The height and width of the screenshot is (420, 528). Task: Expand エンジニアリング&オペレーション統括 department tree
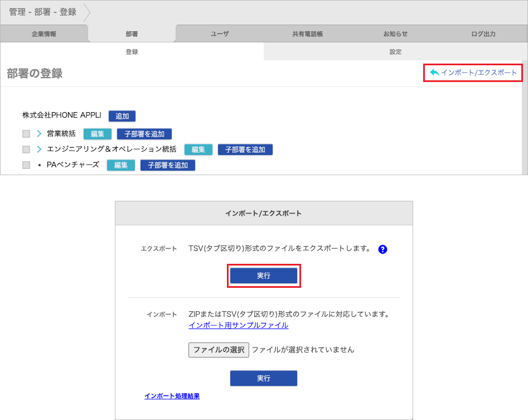pyautogui.click(x=39, y=149)
